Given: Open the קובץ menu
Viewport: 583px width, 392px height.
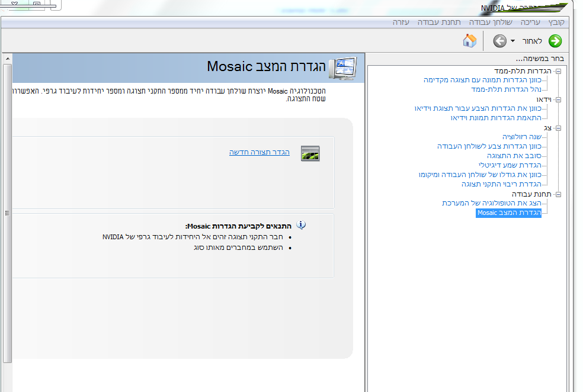Looking at the screenshot, I should 556,23.
